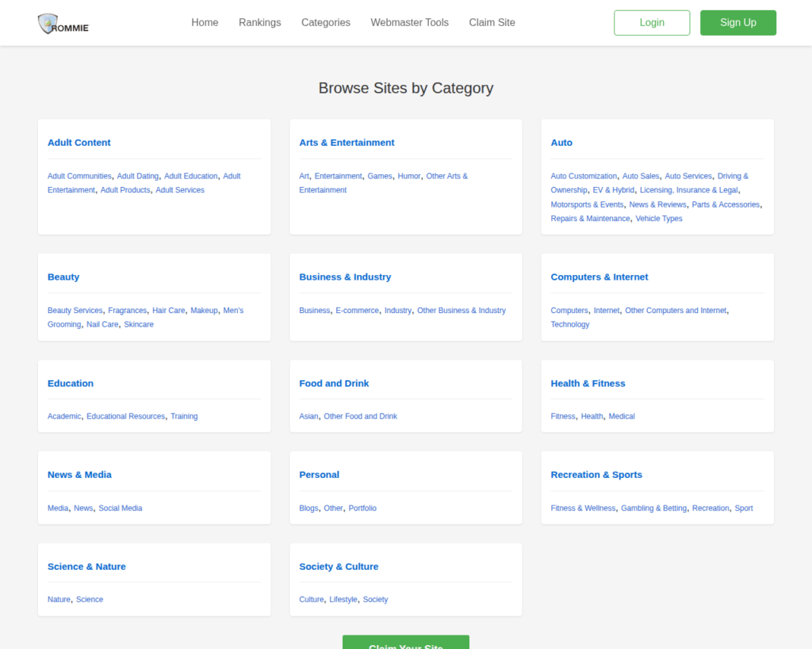Open the Gambling & Betting link

(x=653, y=508)
